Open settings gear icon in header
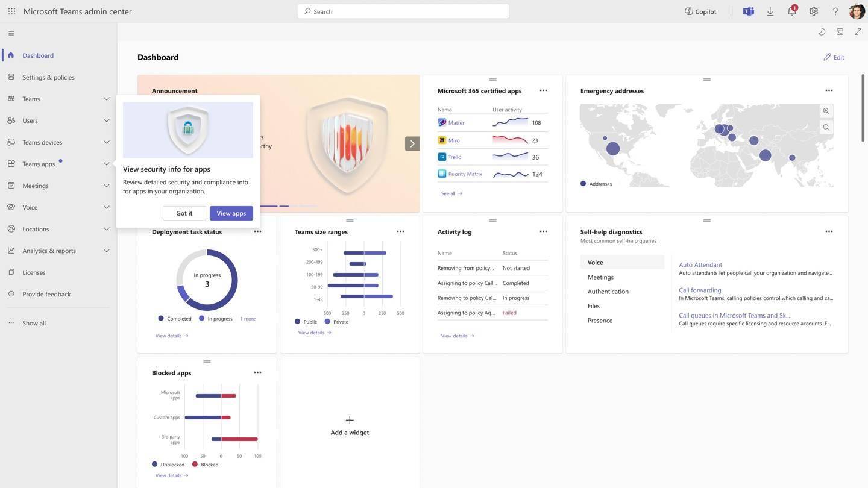868x488 pixels. 814,11
